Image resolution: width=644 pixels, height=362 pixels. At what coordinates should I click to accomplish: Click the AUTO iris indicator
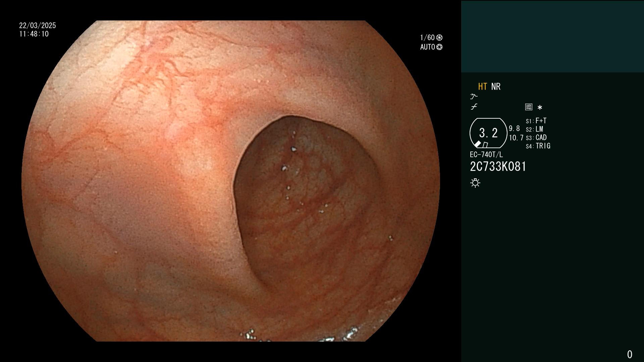[431, 47]
